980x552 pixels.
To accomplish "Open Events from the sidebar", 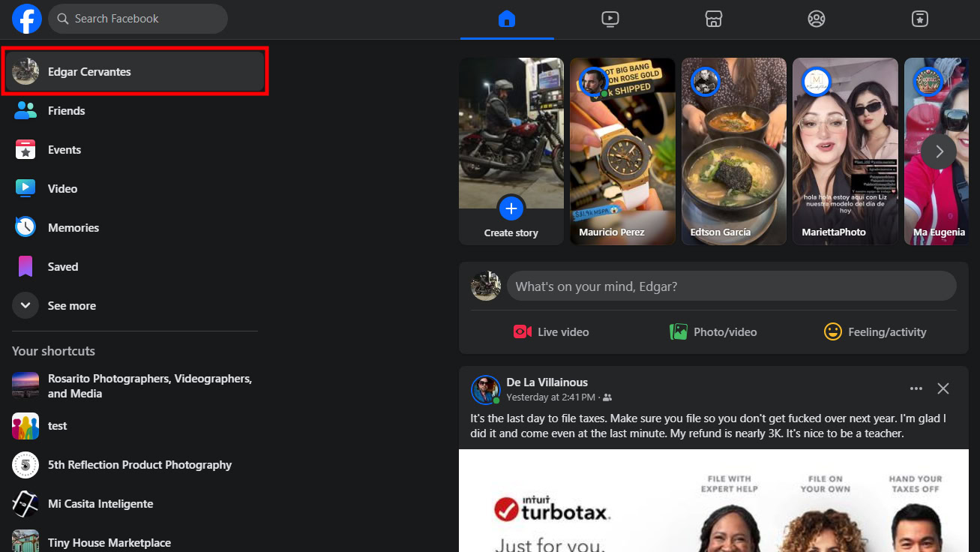I will (x=135, y=150).
